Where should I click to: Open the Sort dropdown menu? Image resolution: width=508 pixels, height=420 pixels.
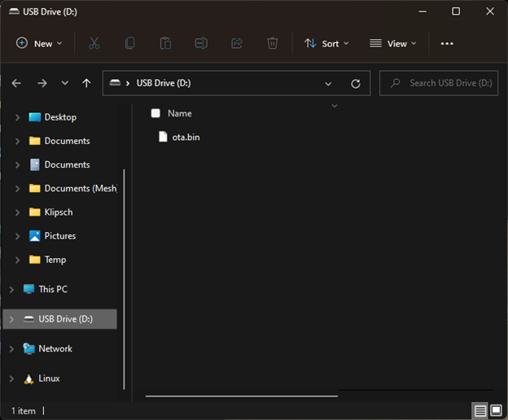326,43
